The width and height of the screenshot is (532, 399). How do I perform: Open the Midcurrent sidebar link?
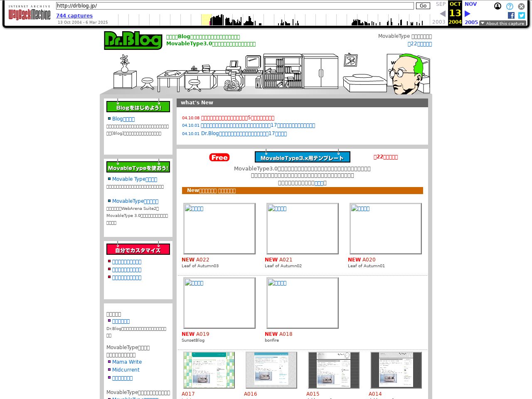pyautogui.click(x=126, y=370)
